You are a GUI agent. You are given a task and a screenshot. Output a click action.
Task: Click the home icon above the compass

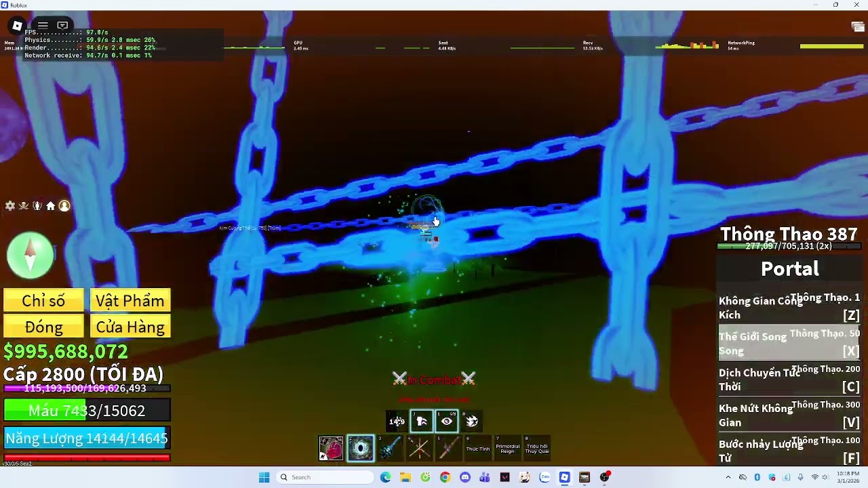tap(51, 205)
